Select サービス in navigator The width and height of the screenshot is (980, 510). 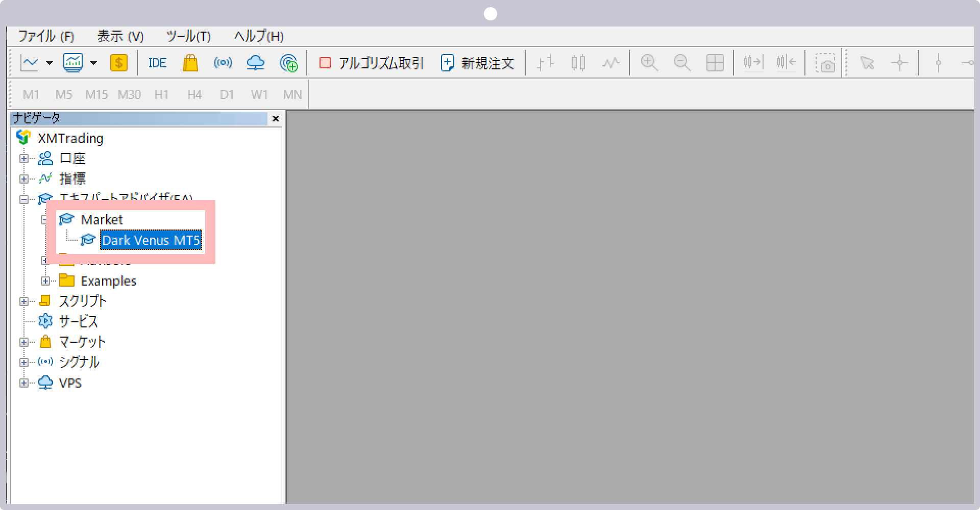[x=78, y=322]
